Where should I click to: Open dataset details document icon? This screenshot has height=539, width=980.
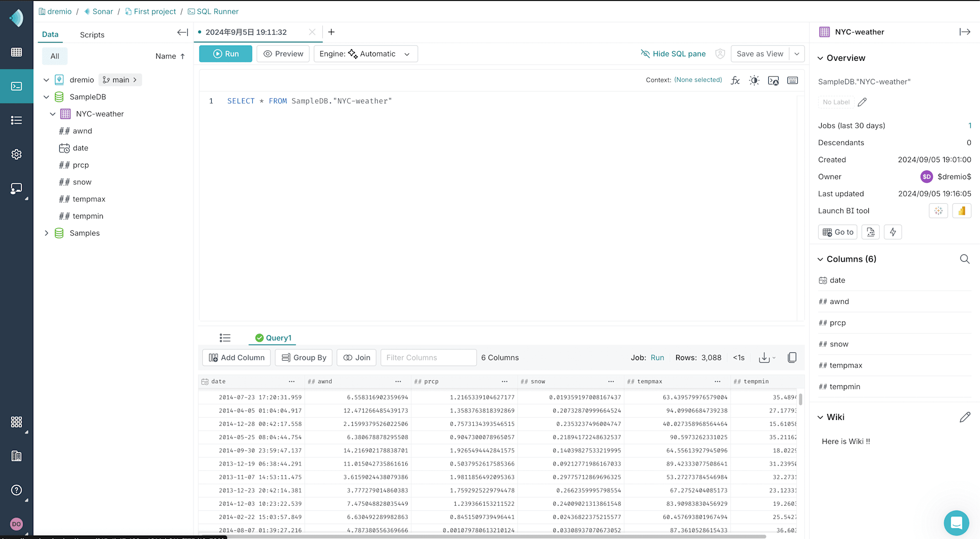[x=871, y=232]
